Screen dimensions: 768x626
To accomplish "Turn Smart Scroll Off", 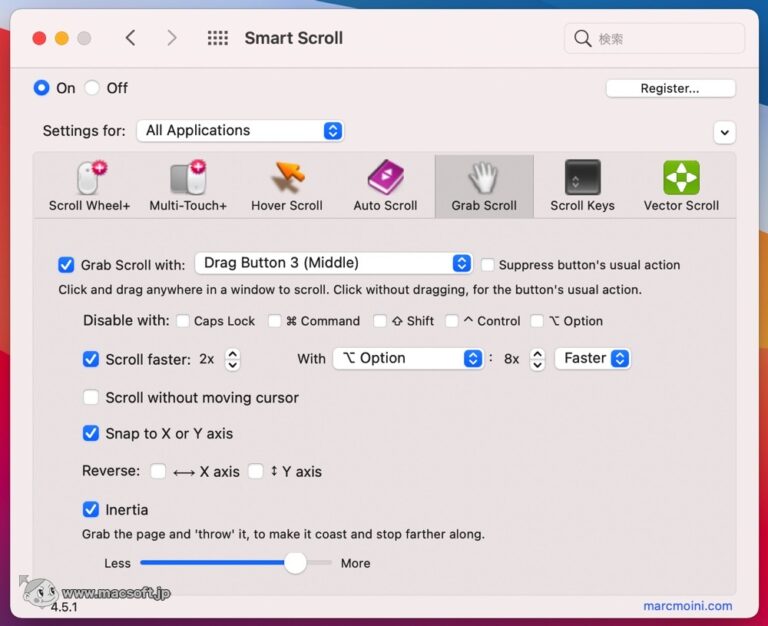I will pyautogui.click(x=92, y=88).
